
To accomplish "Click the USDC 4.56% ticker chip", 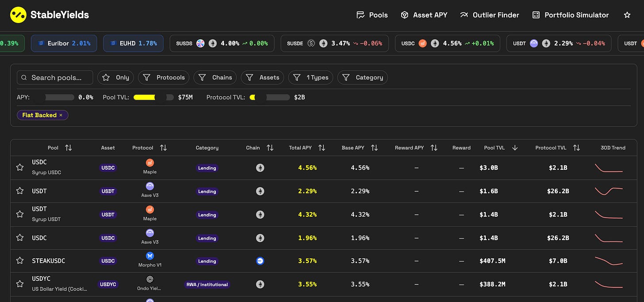I will [447, 43].
